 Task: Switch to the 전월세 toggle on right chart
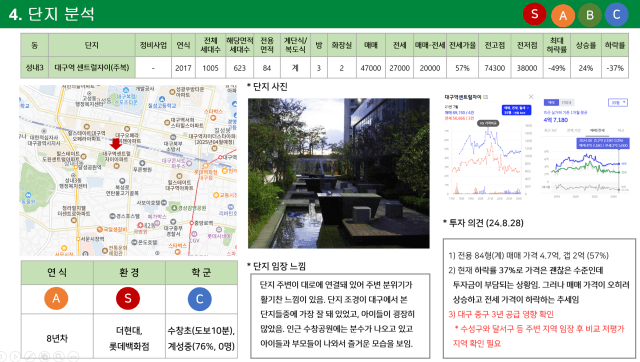coord(566,102)
